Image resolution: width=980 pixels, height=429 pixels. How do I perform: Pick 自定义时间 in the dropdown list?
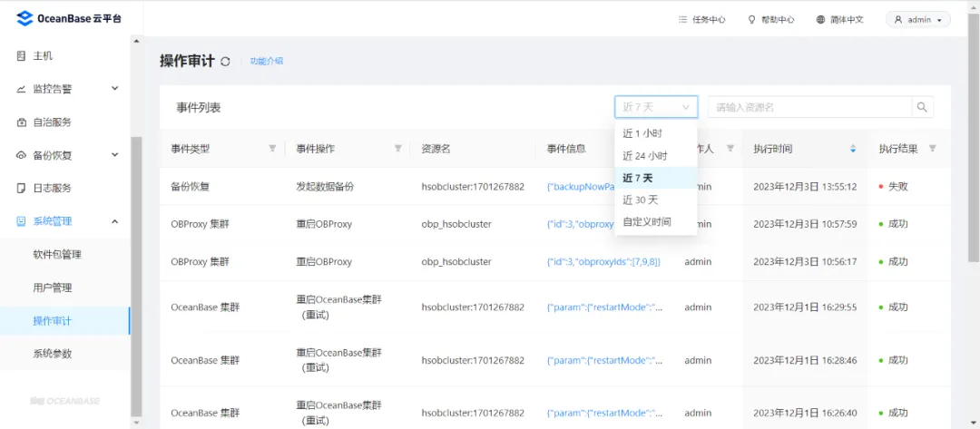(x=646, y=221)
